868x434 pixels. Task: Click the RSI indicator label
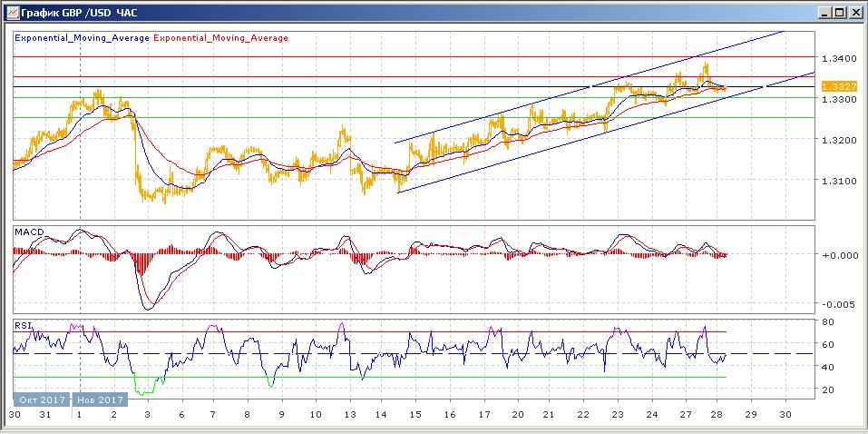click(23, 324)
